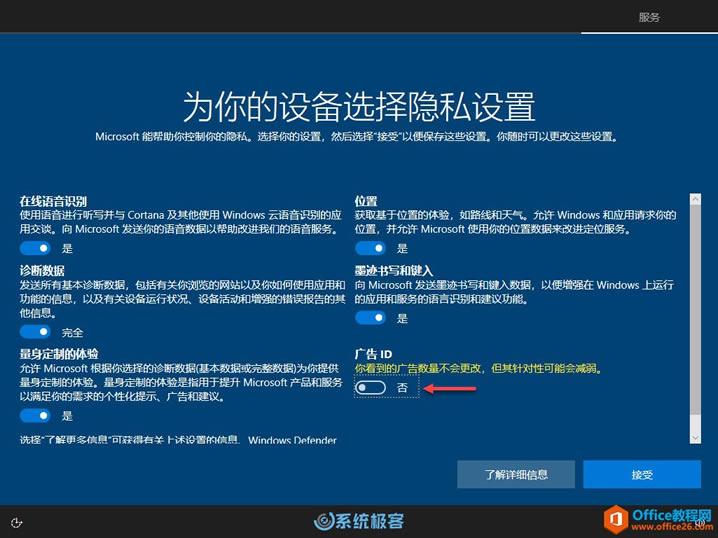Click the 墨迹书写和键入 heading
Screen dimensions: 718x538
(394, 271)
